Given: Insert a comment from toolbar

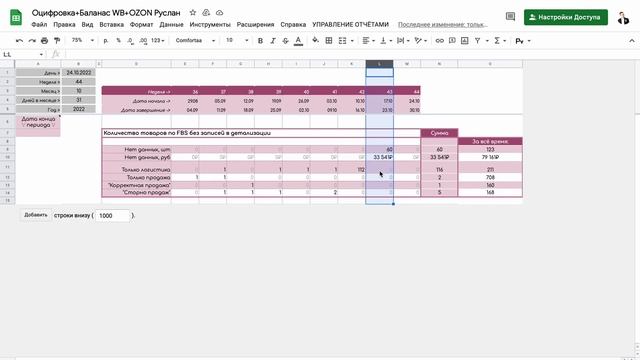Looking at the screenshot, I should coord(452,40).
